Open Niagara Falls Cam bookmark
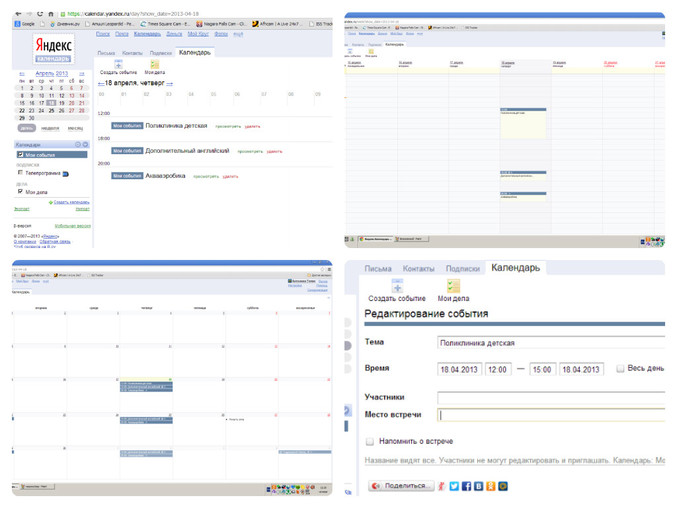The height and width of the screenshot is (508, 677). (221, 24)
